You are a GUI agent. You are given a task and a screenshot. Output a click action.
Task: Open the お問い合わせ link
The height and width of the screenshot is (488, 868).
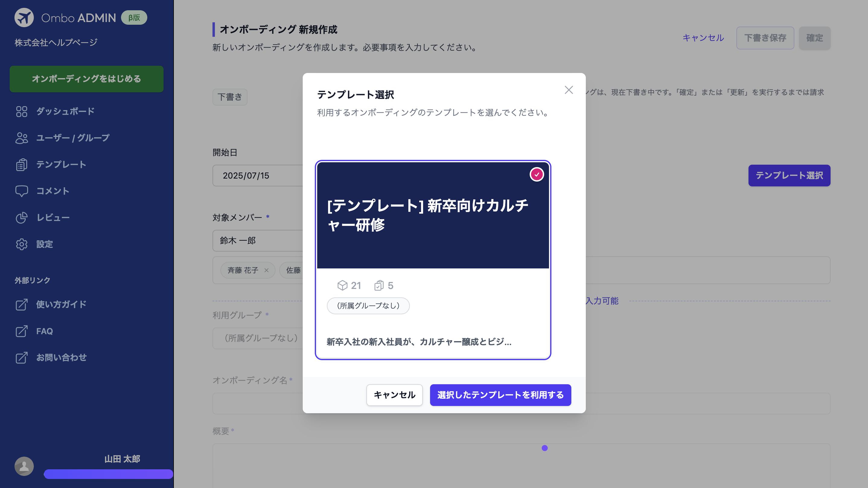pos(61,358)
